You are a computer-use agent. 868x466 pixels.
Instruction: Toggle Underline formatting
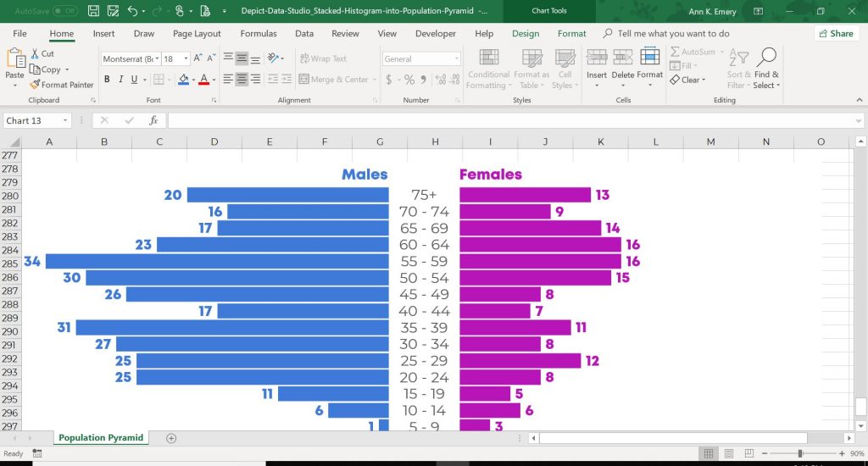click(x=134, y=79)
